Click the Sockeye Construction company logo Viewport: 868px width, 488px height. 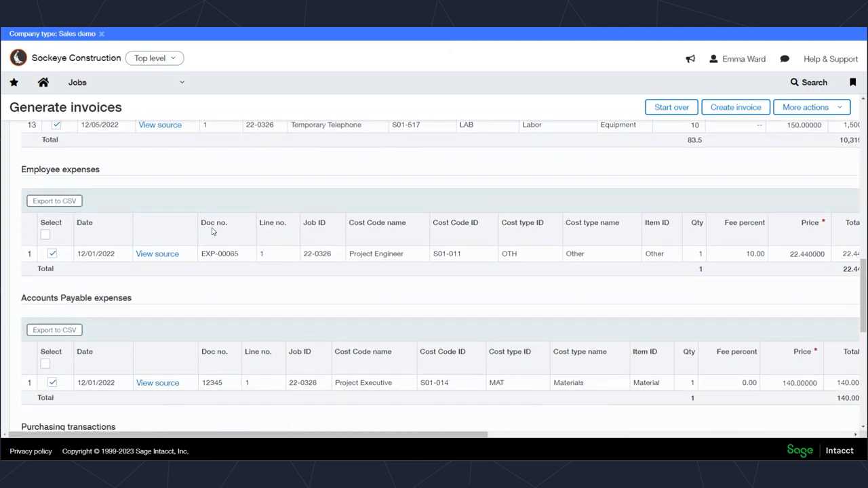coord(18,58)
